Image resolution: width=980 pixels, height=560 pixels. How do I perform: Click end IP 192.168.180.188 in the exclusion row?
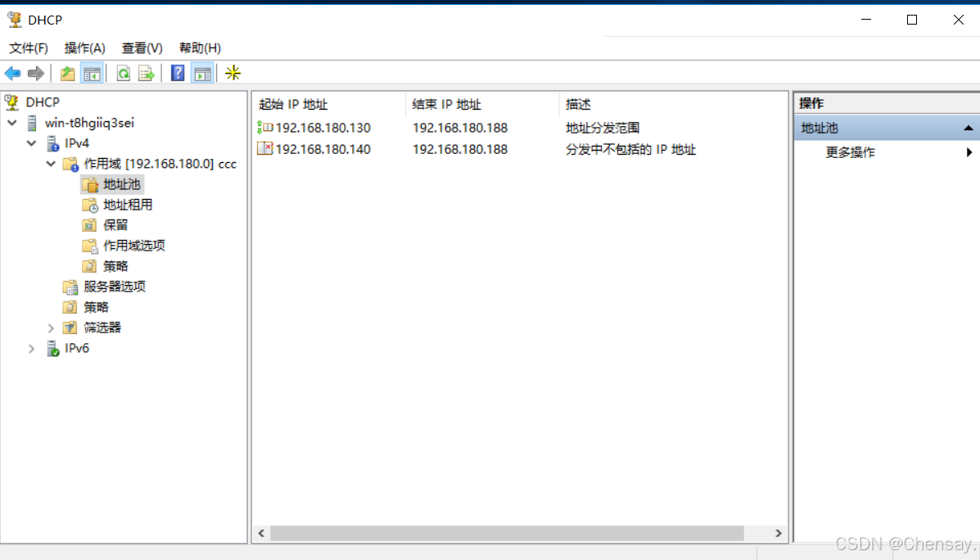click(x=460, y=149)
